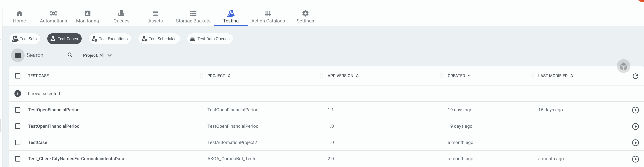Click the info icon next to rows selected
Viewport: 644px width, 167px height.
pos(18,94)
